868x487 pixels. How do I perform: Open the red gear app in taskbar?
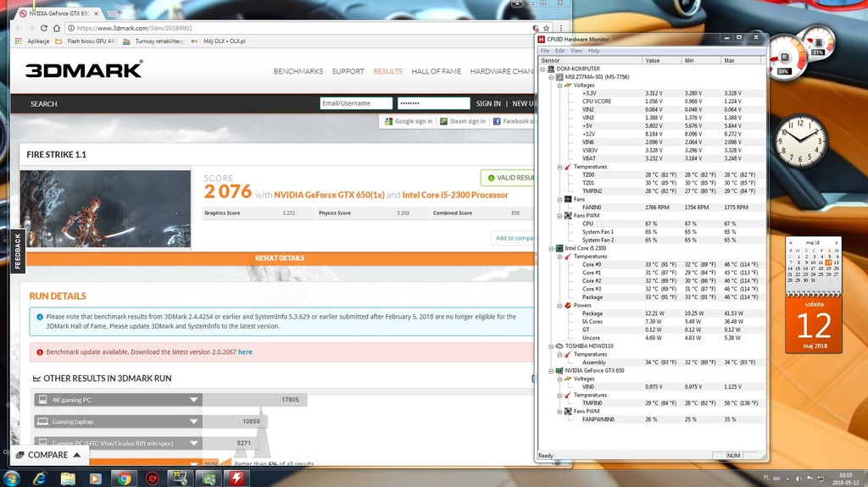(x=153, y=479)
